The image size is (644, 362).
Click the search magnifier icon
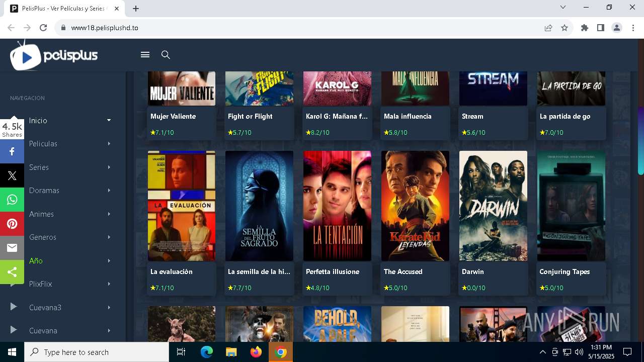click(166, 55)
